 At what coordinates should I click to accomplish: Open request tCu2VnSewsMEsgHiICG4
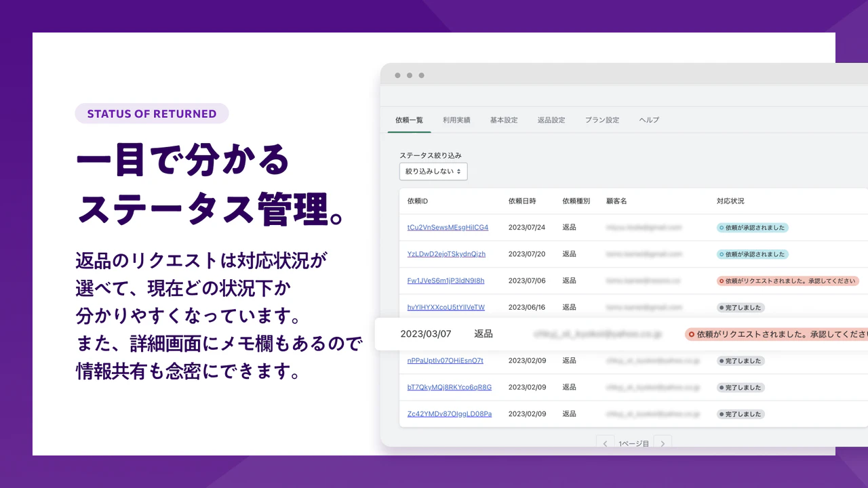(448, 228)
